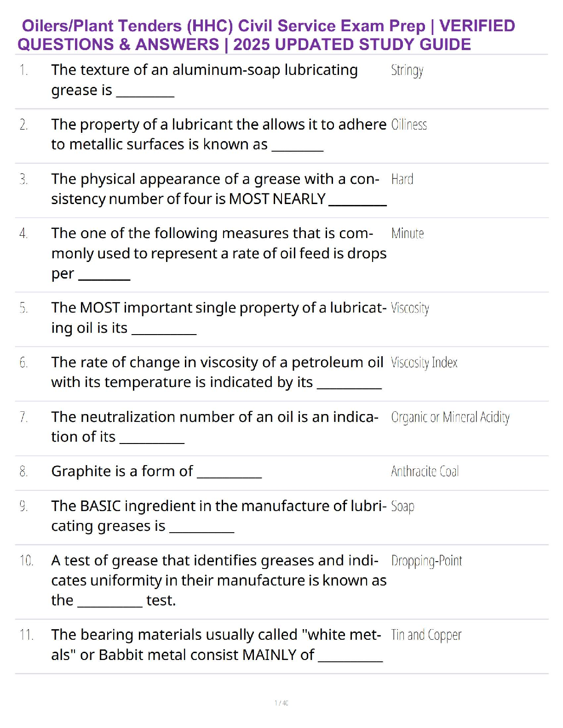Click the purple document title heading
The image size is (563, 728).
(x=267, y=35)
